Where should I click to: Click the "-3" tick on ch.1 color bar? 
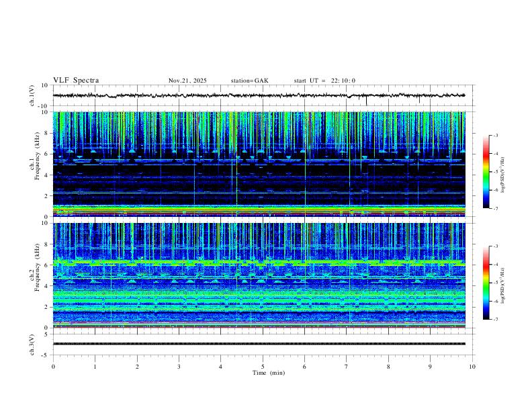(x=495, y=135)
